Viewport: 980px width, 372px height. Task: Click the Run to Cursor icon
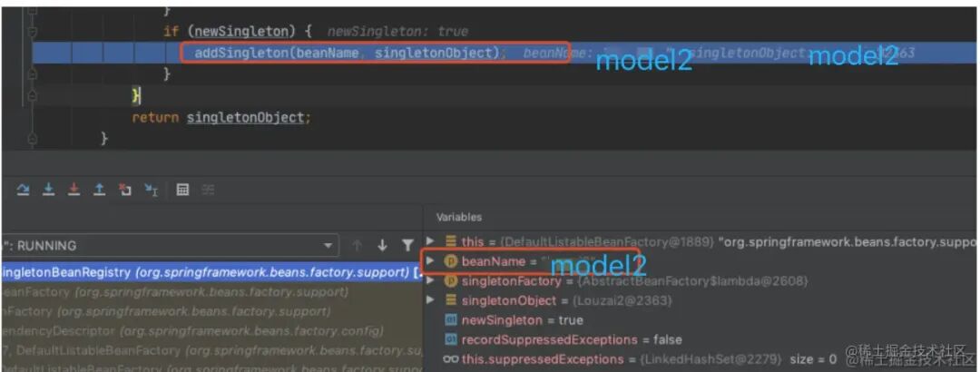click(x=151, y=190)
